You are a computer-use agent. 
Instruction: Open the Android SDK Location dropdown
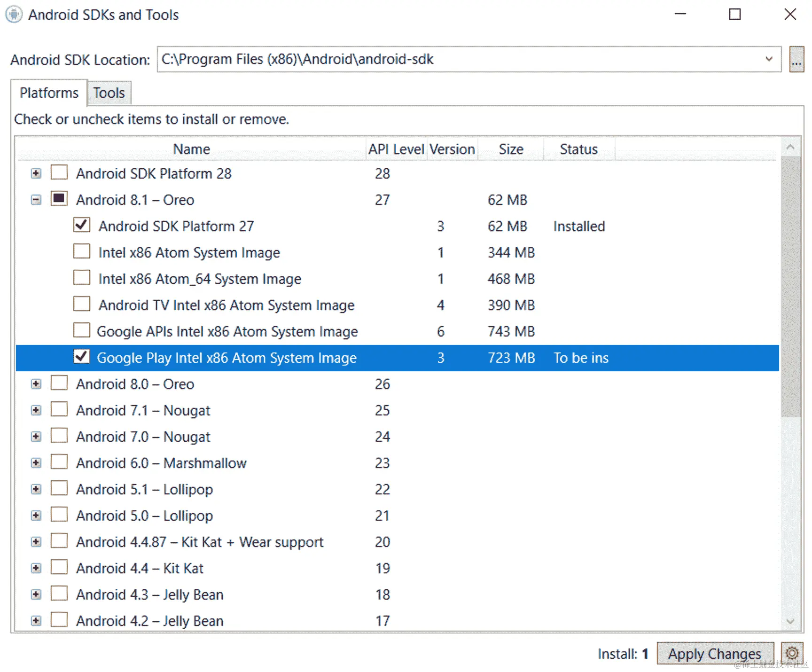point(769,59)
